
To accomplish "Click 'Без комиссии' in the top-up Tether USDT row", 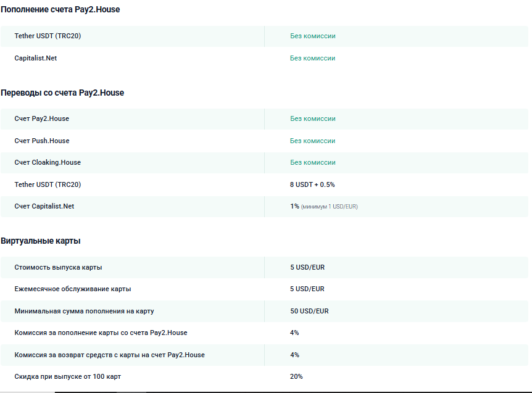I will tap(312, 36).
